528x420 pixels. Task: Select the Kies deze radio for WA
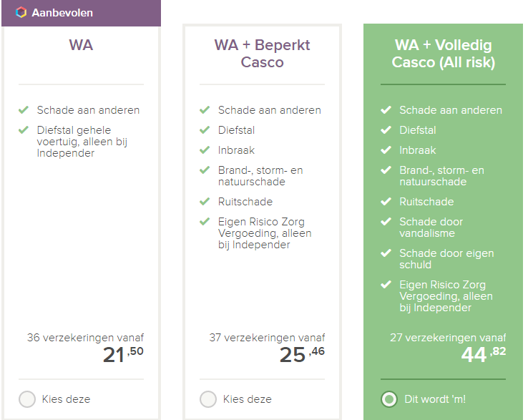(x=27, y=399)
